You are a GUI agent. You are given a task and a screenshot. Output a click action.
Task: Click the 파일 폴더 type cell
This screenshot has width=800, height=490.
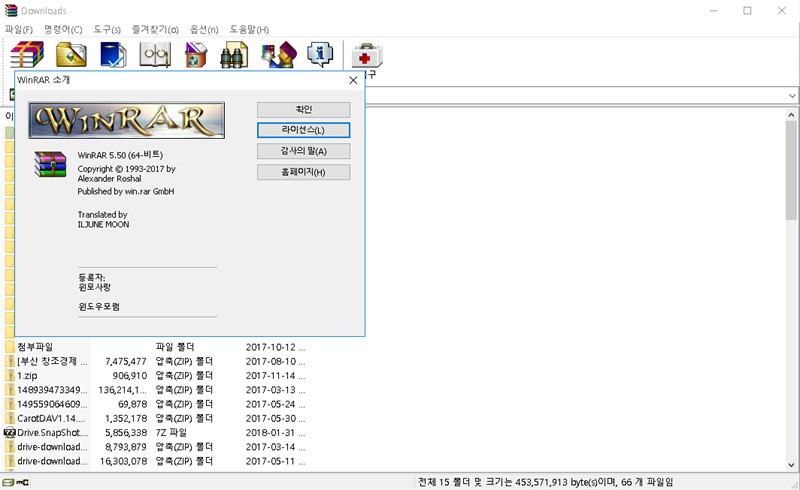(x=174, y=347)
